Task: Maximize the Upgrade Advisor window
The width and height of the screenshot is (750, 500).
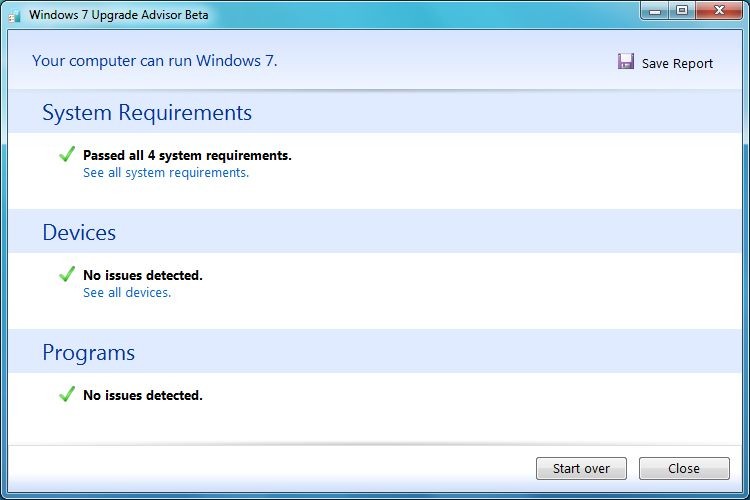Action: pos(682,10)
